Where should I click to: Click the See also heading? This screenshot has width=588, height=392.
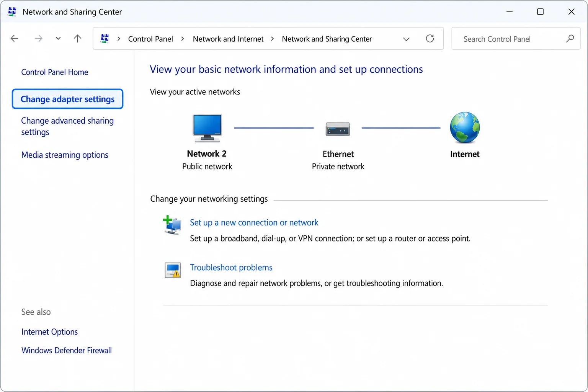point(36,312)
